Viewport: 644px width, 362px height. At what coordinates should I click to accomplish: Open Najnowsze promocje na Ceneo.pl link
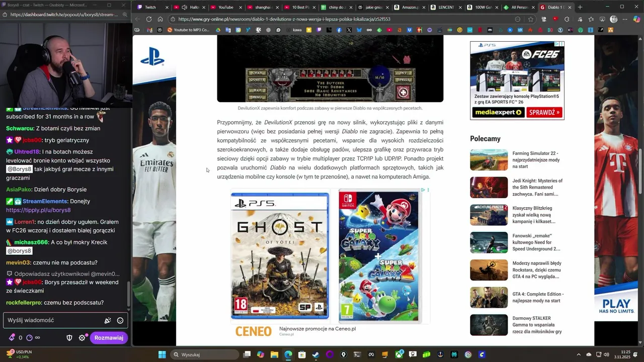[x=317, y=328]
